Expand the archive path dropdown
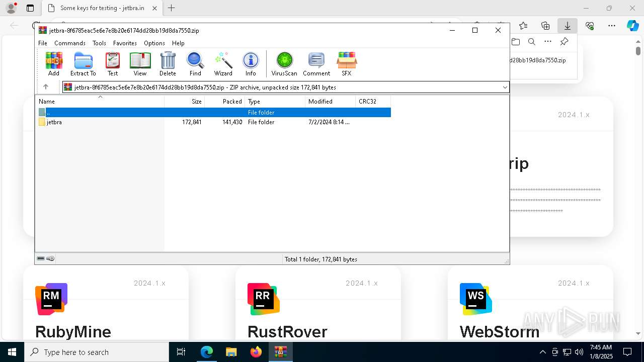Viewport: 644px width, 362px height. point(505,87)
